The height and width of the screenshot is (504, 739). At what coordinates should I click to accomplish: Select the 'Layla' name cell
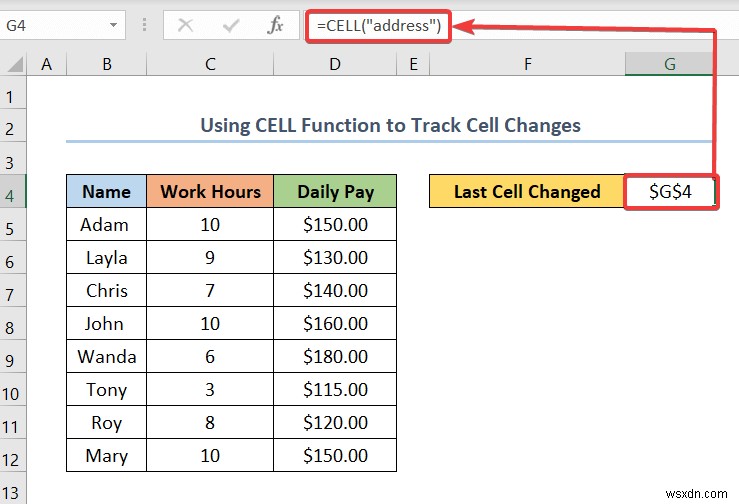tap(107, 257)
